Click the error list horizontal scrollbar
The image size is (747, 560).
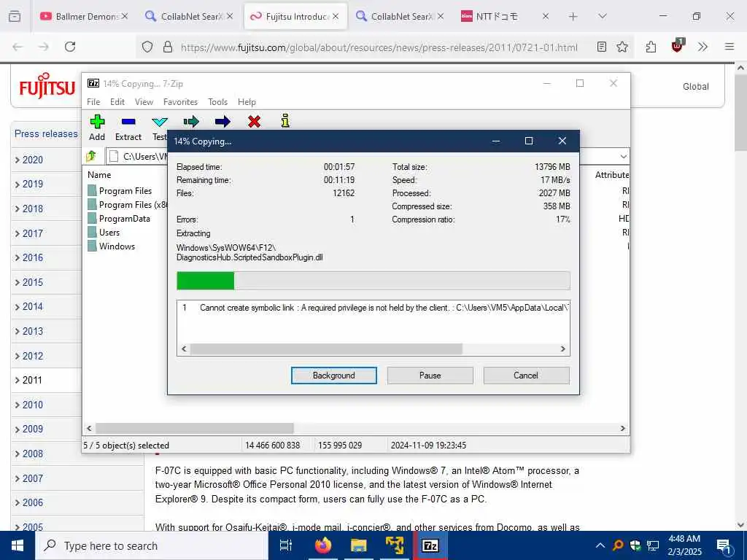(x=326, y=349)
